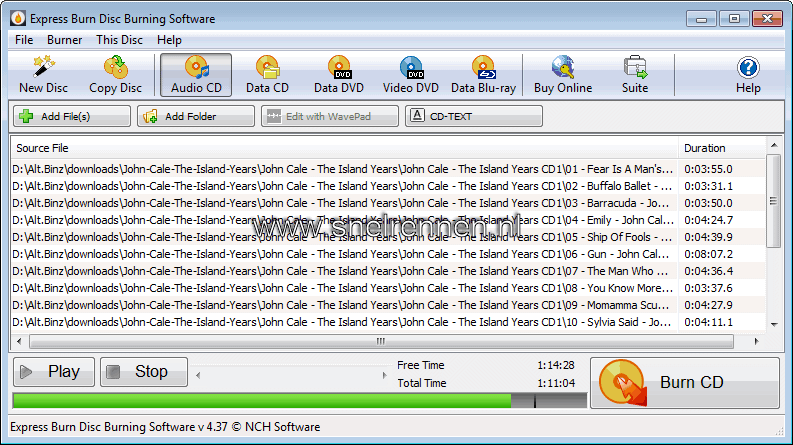Select track 01 - Fear Is A Man's row
This screenshot has width=793, height=445.
coord(388,169)
